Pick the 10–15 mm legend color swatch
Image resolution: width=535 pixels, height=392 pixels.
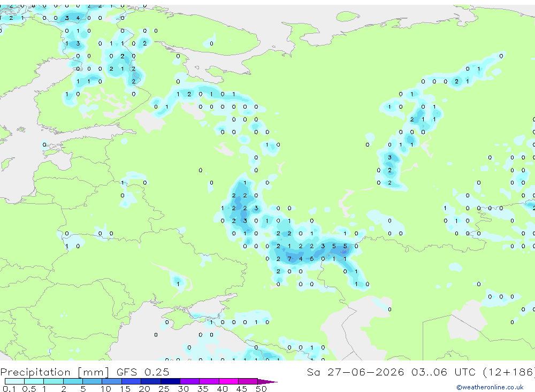point(112,381)
